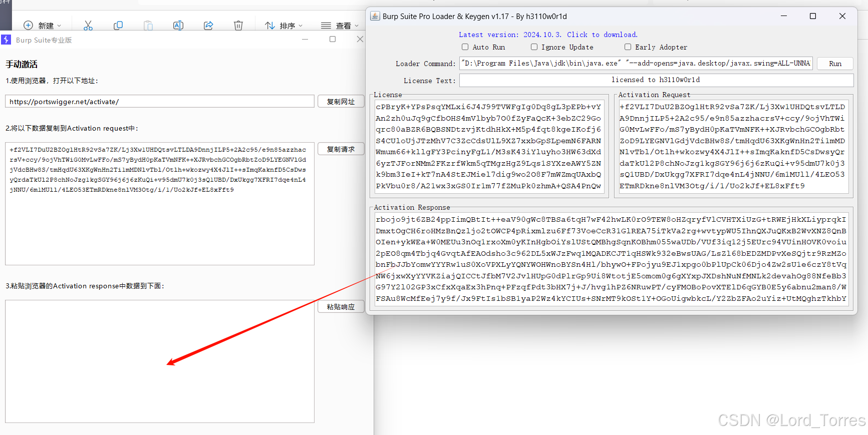Click the Burp activation request data box
This screenshot has height=435, width=868.
click(160, 204)
